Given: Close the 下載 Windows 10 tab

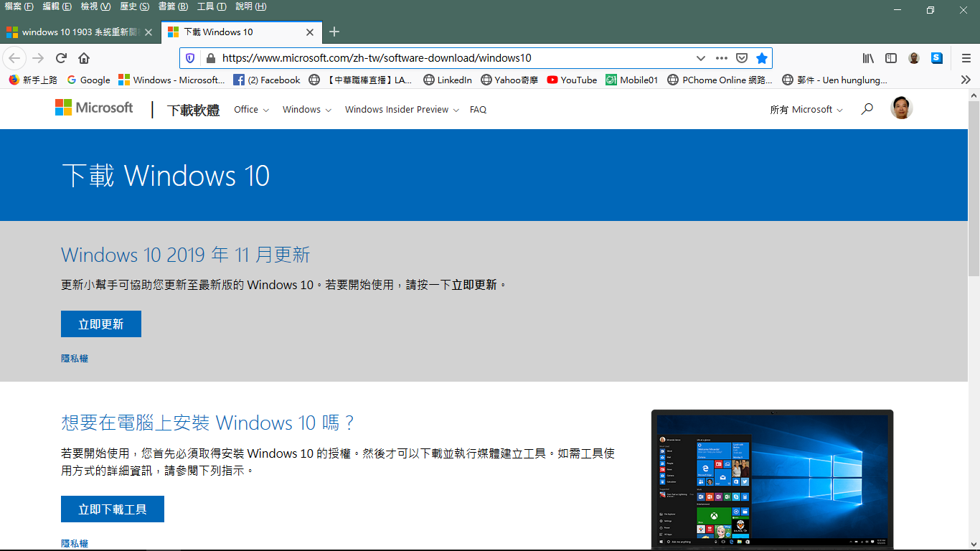Looking at the screenshot, I should pyautogui.click(x=310, y=32).
